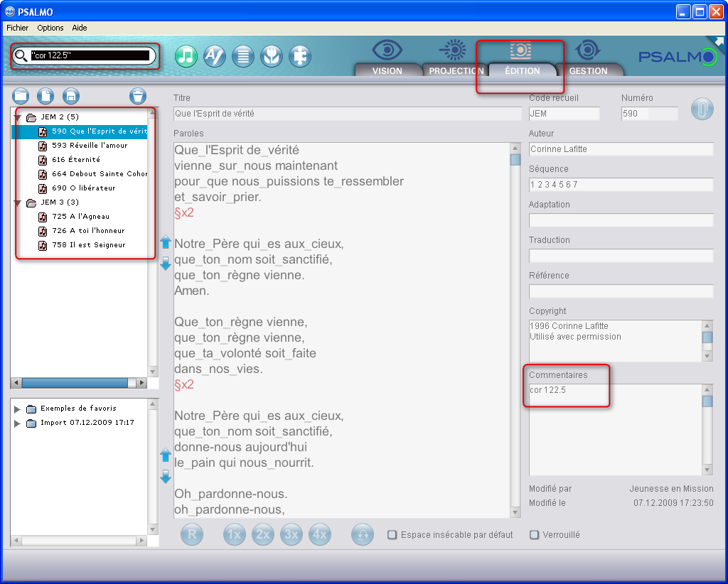Click the tulip flower icon

[272, 56]
